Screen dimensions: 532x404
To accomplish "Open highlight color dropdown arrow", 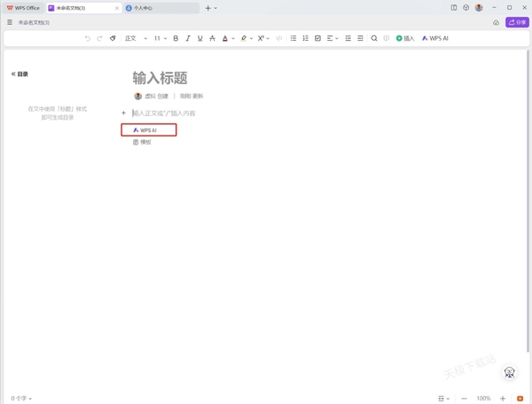I will pos(252,38).
